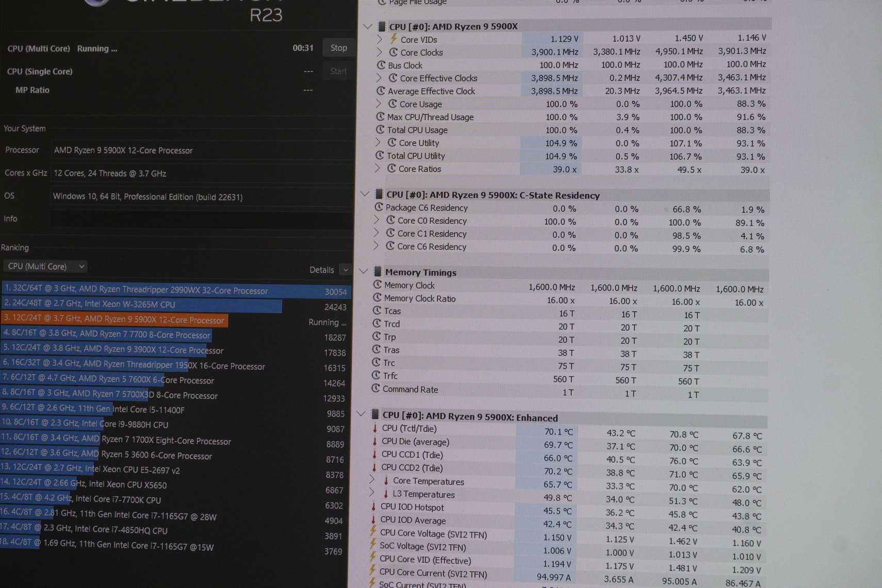Click the CPU Die (average) thermometer icon

point(375,441)
